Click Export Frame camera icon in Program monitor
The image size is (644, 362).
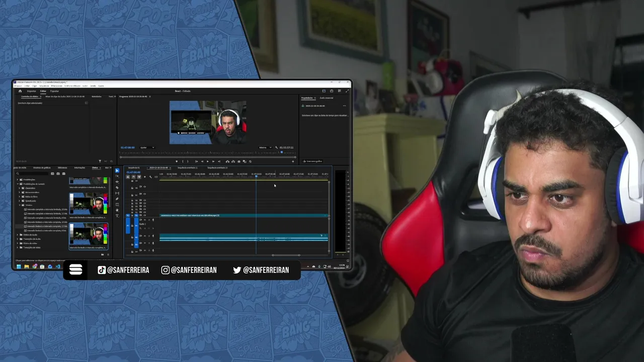(x=239, y=161)
